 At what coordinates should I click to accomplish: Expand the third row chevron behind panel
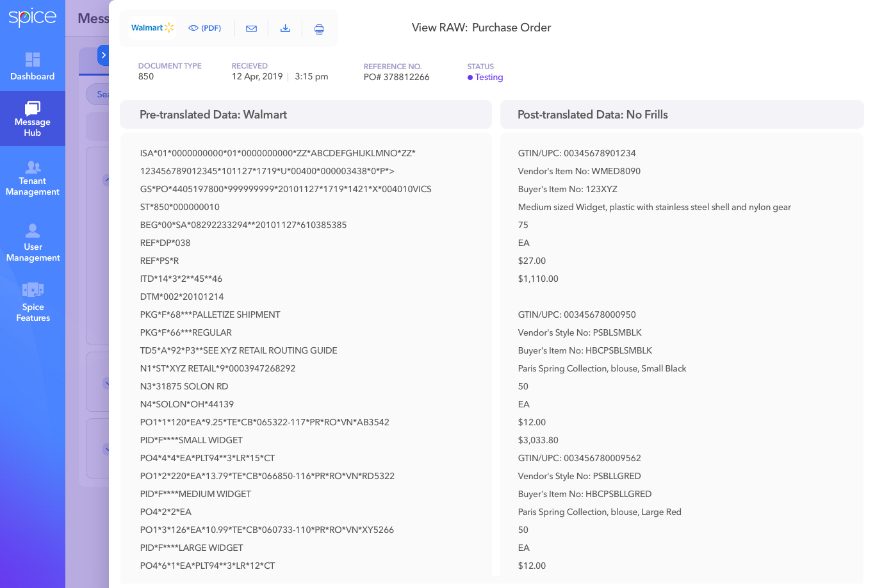click(106, 449)
